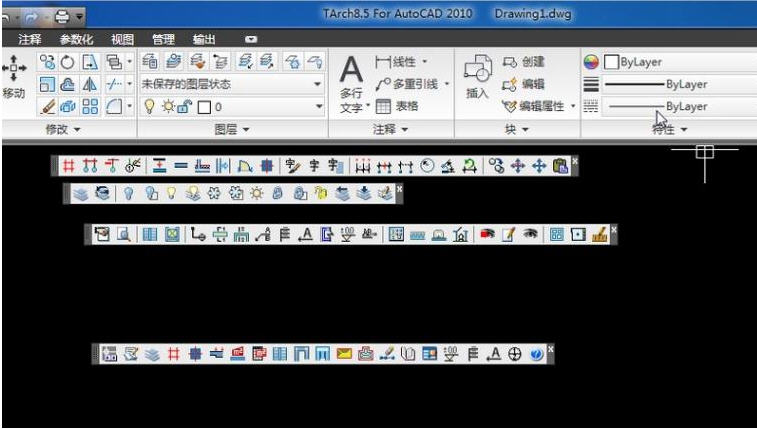Click the white layer color square beside 0
This screenshot has height=429, width=757.
(204, 107)
